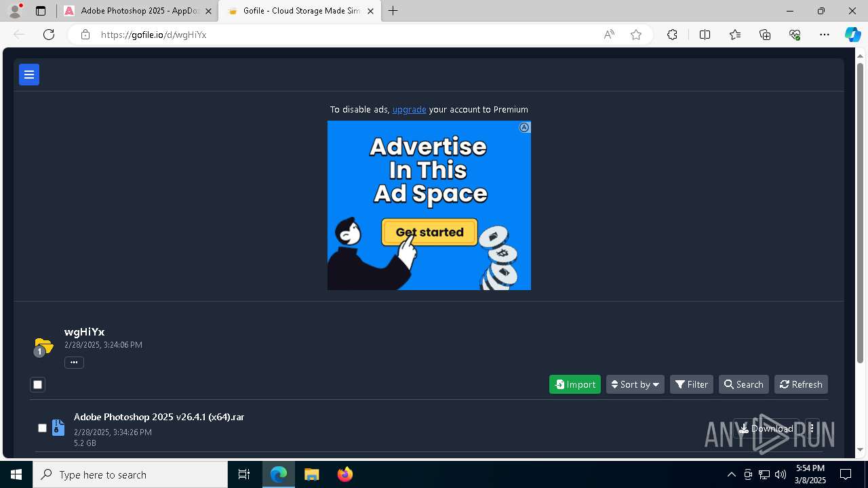Open the Filter button
The width and height of the screenshot is (868, 488).
[x=692, y=384]
